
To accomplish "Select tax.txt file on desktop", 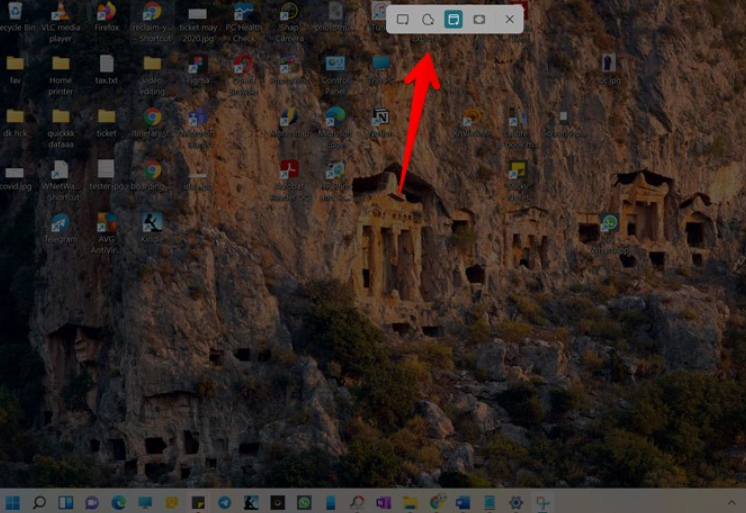I will [107, 70].
